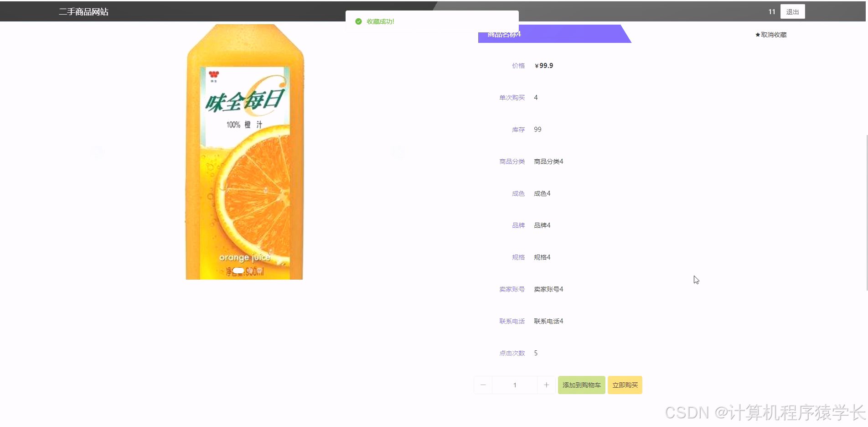Viewport: 868px width, 427px height.
Task: Click the 联系电话4 contact phone value
Action: 548,321
